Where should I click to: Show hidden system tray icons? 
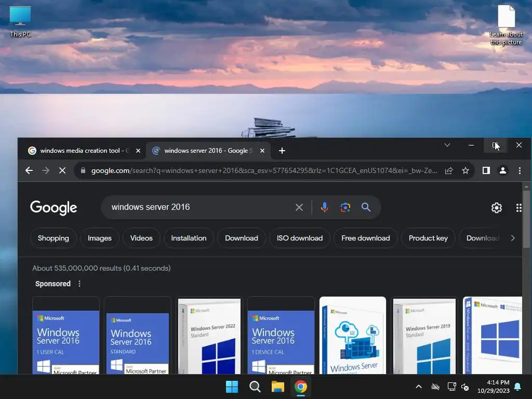point(419,387)
